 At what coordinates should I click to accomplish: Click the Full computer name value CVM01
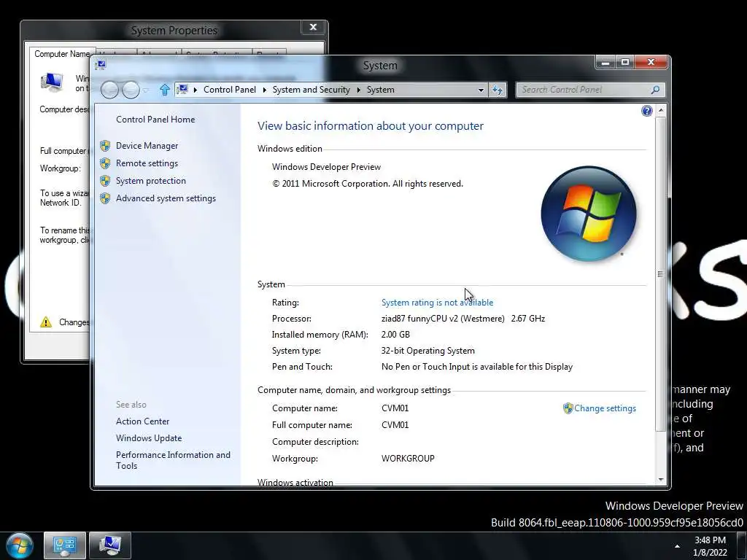[x=395, y=425]
